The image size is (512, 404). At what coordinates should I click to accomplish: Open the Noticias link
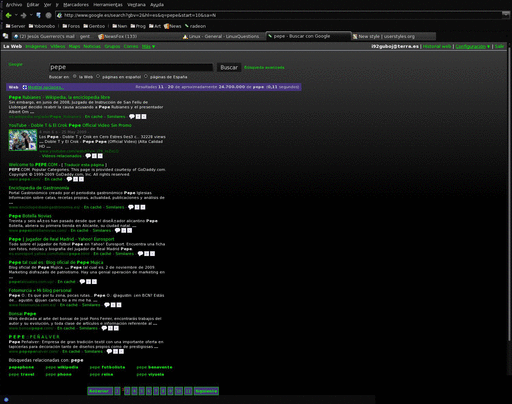pyautogui.click(x=92, y=46)
